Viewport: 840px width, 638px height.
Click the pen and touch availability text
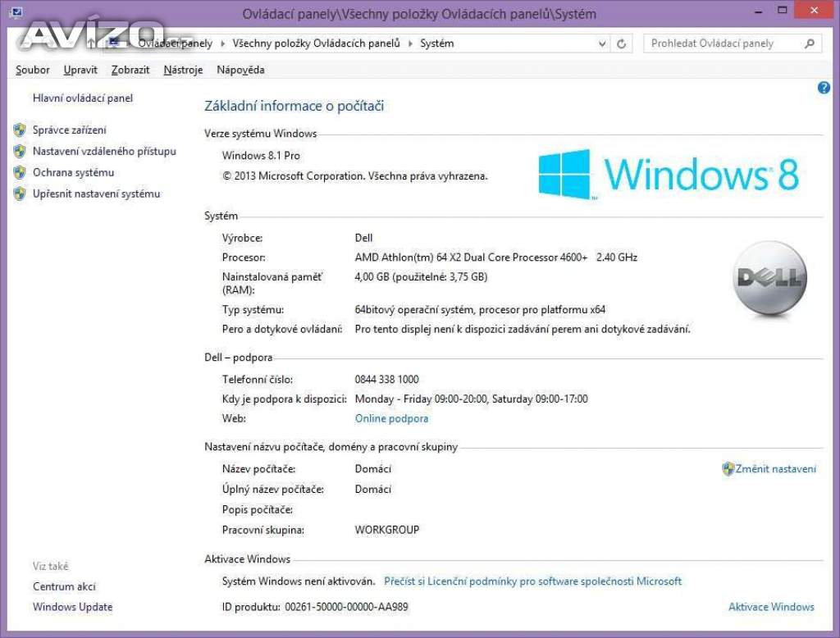pyautogui.click(x=523, y=330)
